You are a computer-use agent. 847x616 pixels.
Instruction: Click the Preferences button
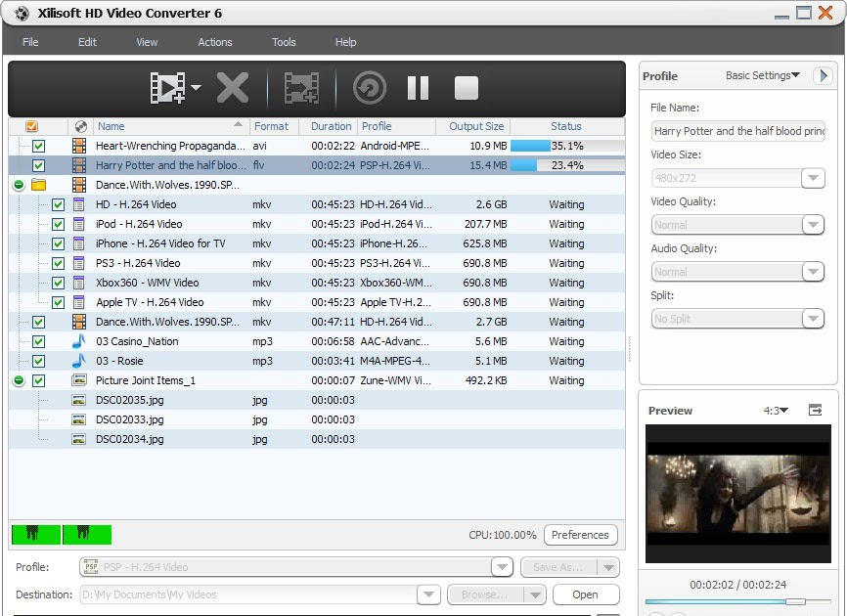[581, 535]
